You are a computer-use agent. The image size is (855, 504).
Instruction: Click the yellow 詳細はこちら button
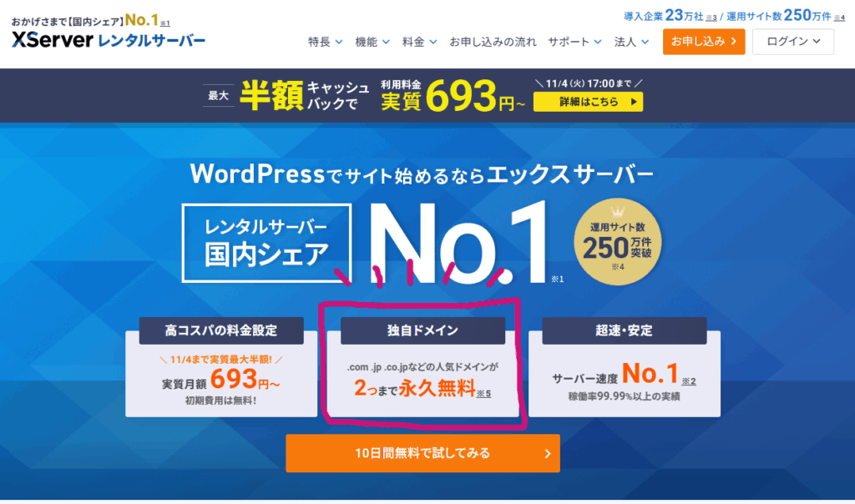tap(588, 102)
